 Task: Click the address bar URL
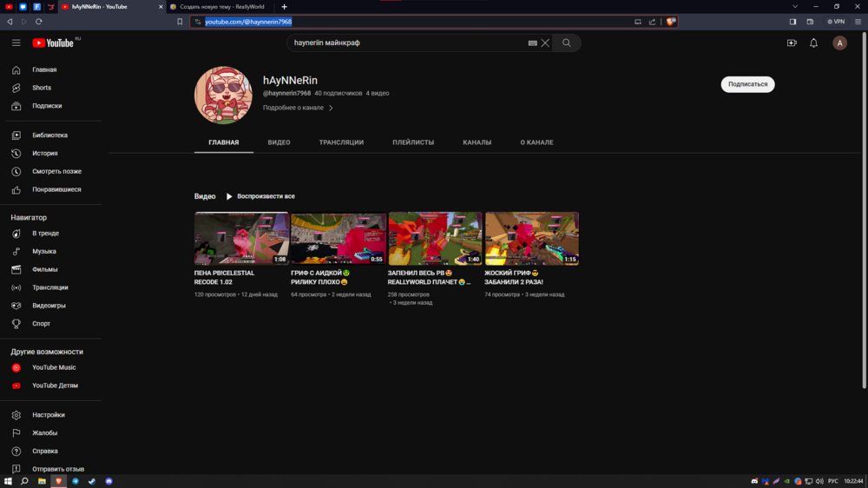click(x=248, y=22)
